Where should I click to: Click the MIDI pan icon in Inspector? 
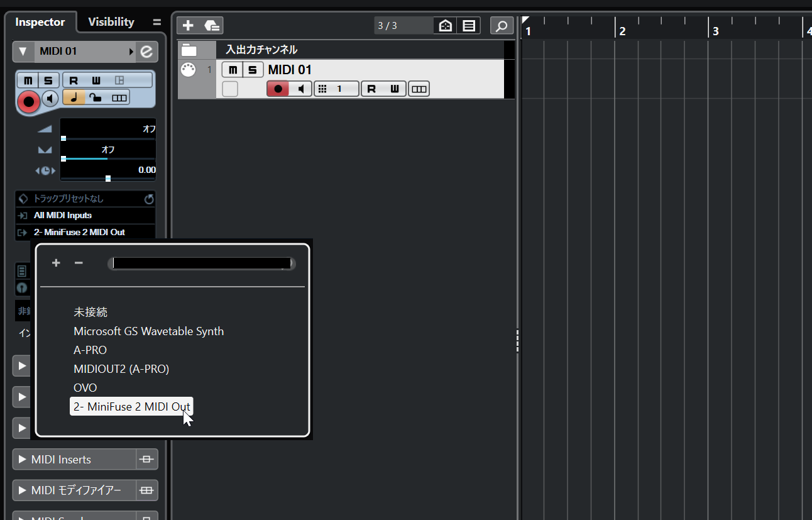pos(45,150)
